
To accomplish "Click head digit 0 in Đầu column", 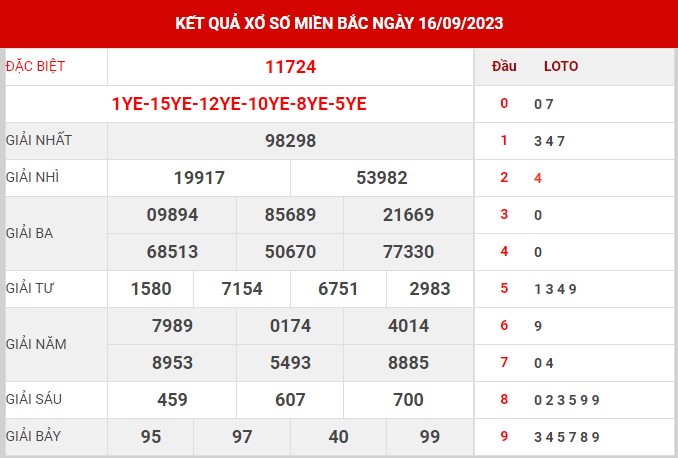I will [x=504, y=103].
